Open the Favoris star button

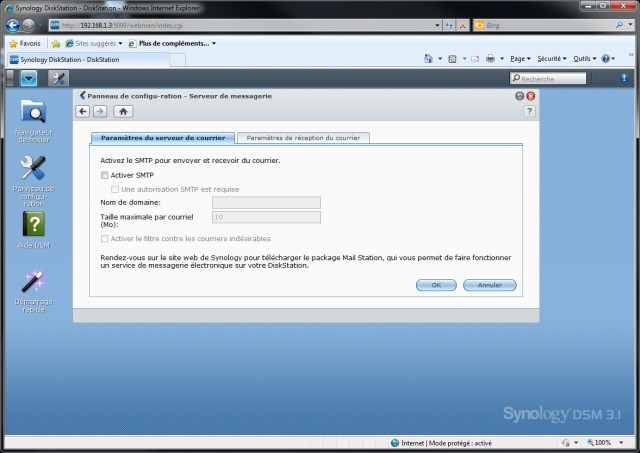click(25, 43)
